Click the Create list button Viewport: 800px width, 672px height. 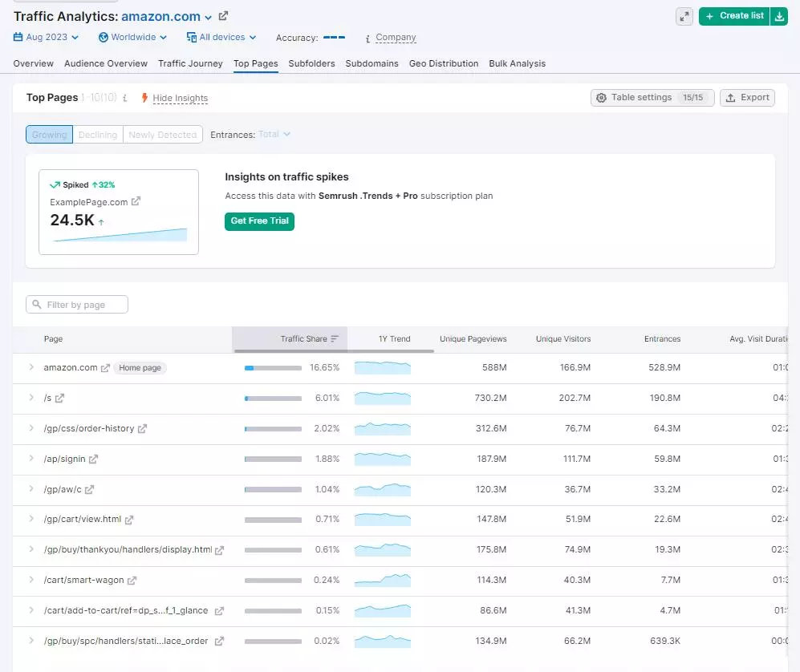pos(734,16)
